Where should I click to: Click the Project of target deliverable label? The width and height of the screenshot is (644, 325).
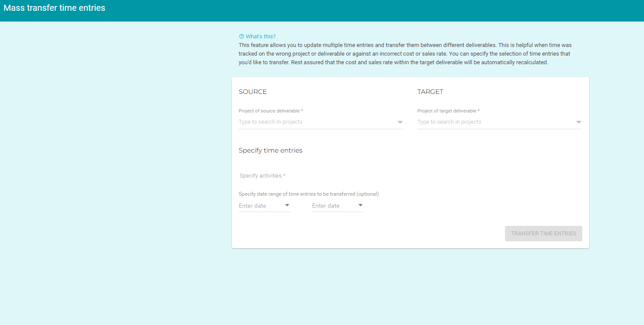pyautogui.click(x=448, y=111)
